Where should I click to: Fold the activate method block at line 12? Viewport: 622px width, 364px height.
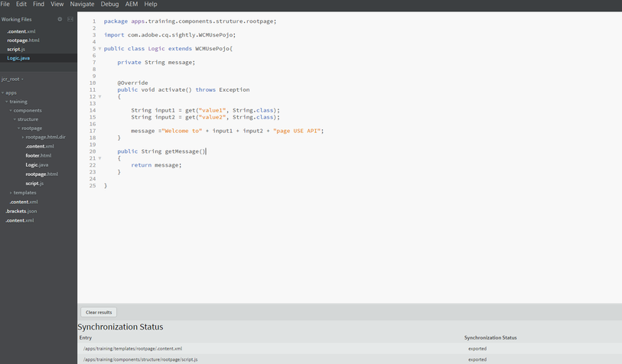(x=99, y=97)
